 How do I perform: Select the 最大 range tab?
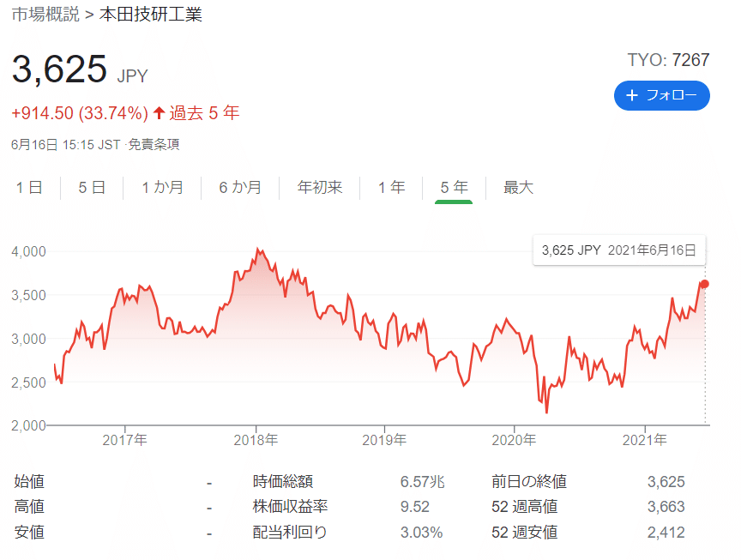coord(518,188)
